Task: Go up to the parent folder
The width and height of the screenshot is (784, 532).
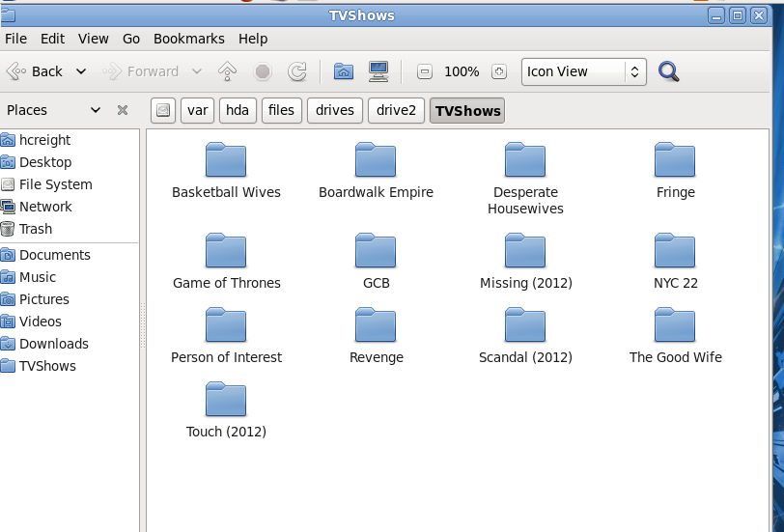Action: (228, 71)
